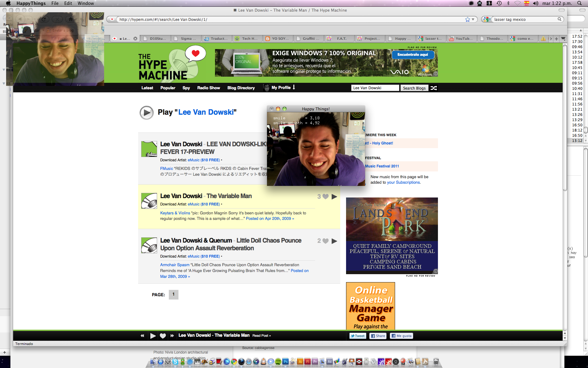The width and height of the screenshot is (588, 368).
Task: Open the Popular section
Action: point(168,88)
